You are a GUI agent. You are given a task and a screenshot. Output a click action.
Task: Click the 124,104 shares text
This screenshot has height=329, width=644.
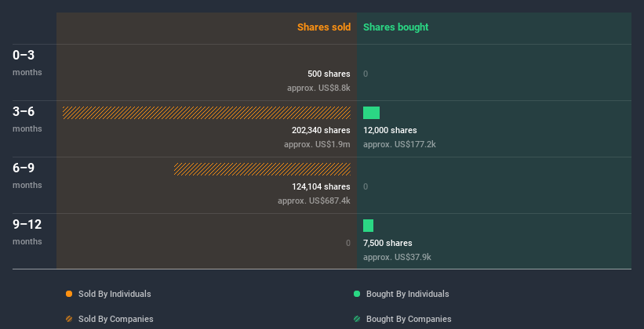click(321, 186)
